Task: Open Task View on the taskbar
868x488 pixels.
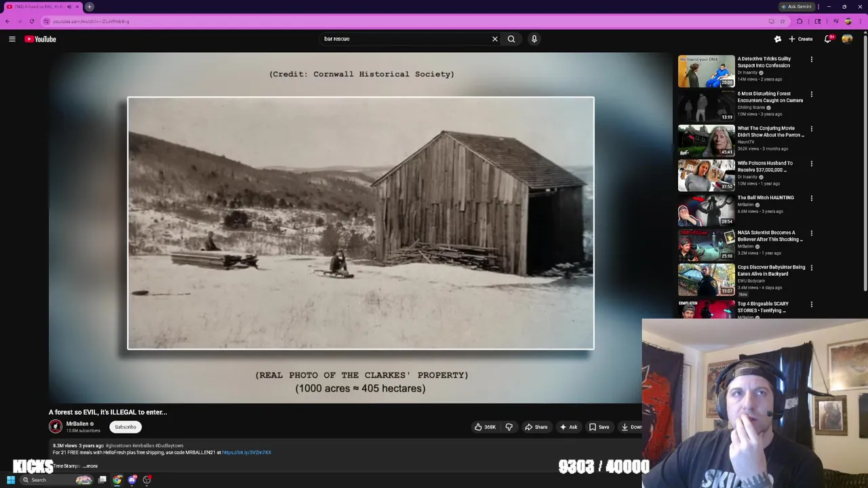Action: 102,480
